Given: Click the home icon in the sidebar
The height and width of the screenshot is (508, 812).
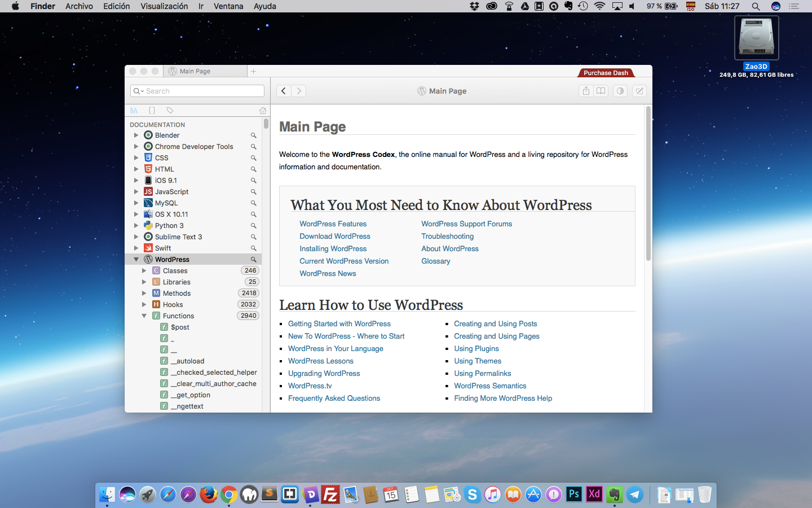Looking at the screenshot, I should coord(262,111).
